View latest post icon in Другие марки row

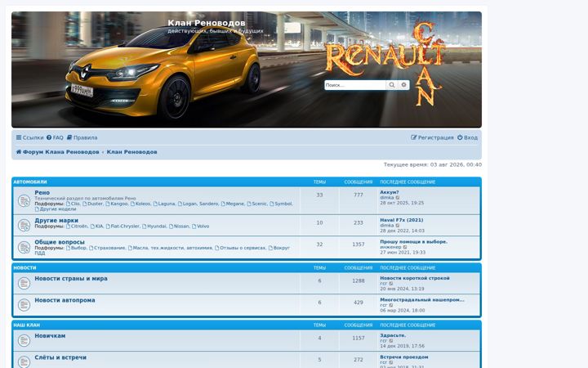pos(398,226)
